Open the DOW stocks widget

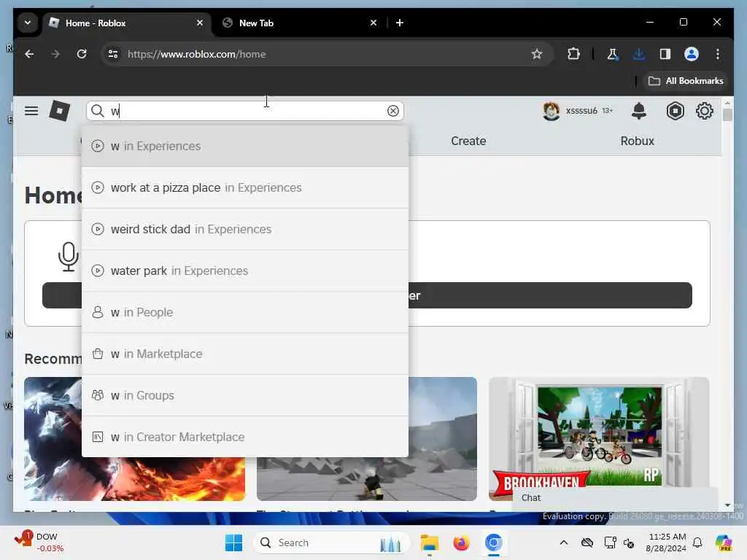click(39, 542)
